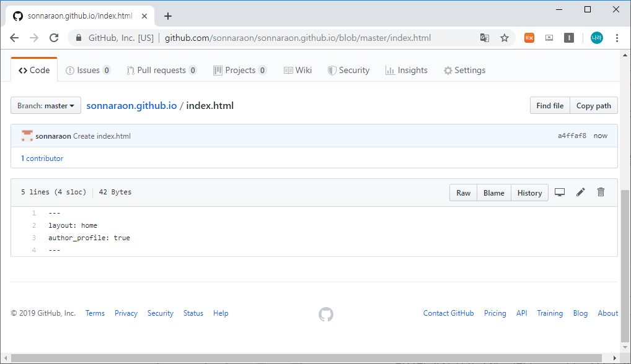This screenshot has width=631, height=364.
Task: View Raw file contents
Action: click(463, 193)
